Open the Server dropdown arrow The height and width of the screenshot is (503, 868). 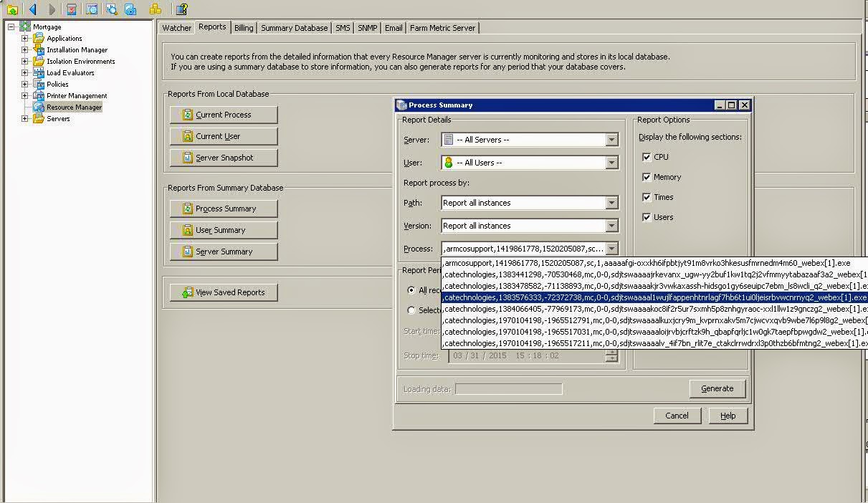[x=611, y=140]
